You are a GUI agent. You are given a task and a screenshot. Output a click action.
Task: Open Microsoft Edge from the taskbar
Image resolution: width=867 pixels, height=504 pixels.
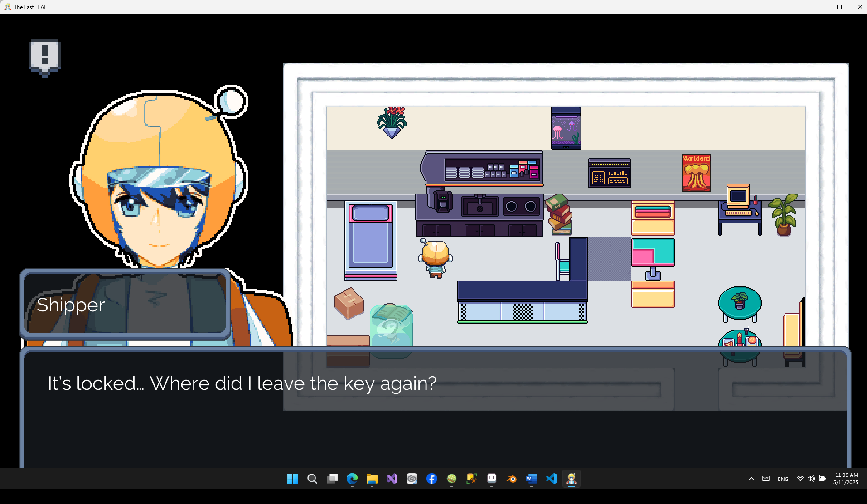coord(352,479)
